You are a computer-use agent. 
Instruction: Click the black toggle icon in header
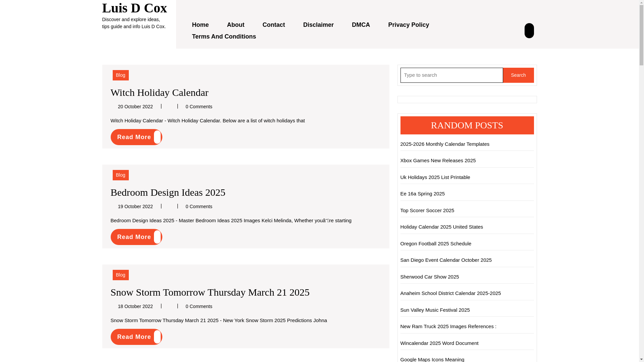(529, 31)
